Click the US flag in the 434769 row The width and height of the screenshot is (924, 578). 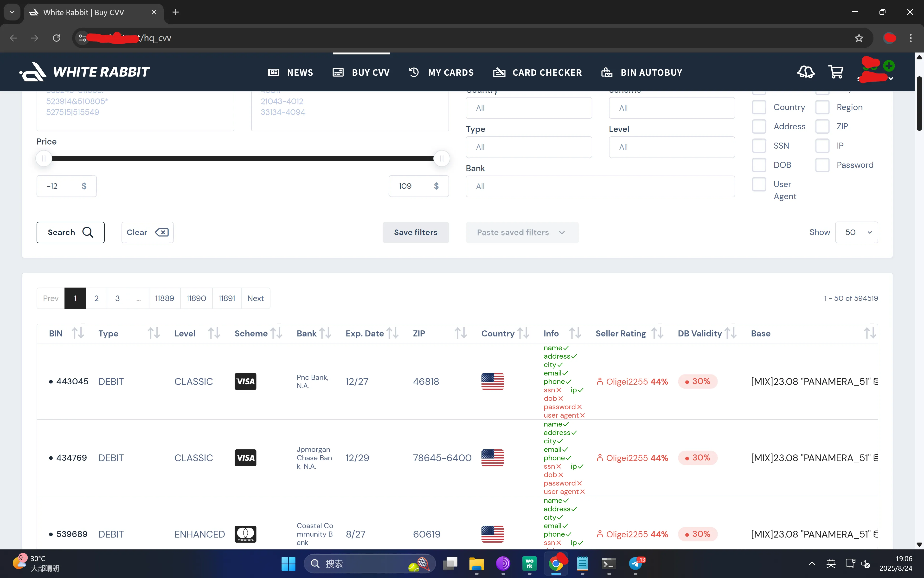tap(493, 458)
